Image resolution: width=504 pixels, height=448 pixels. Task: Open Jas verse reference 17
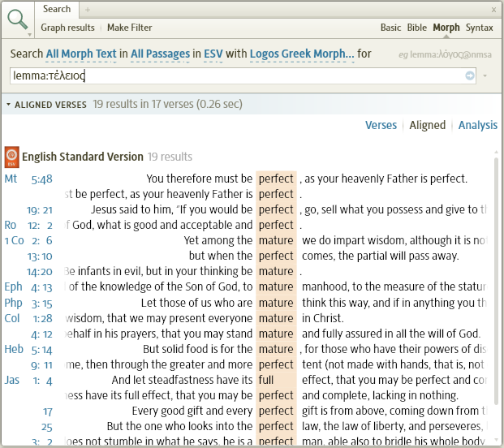[x=48, y=411]
